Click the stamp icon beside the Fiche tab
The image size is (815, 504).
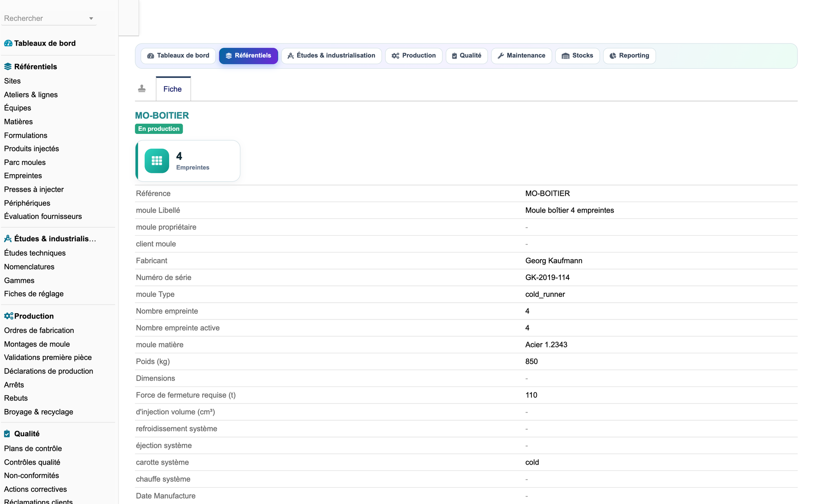[x=142, y=88]
